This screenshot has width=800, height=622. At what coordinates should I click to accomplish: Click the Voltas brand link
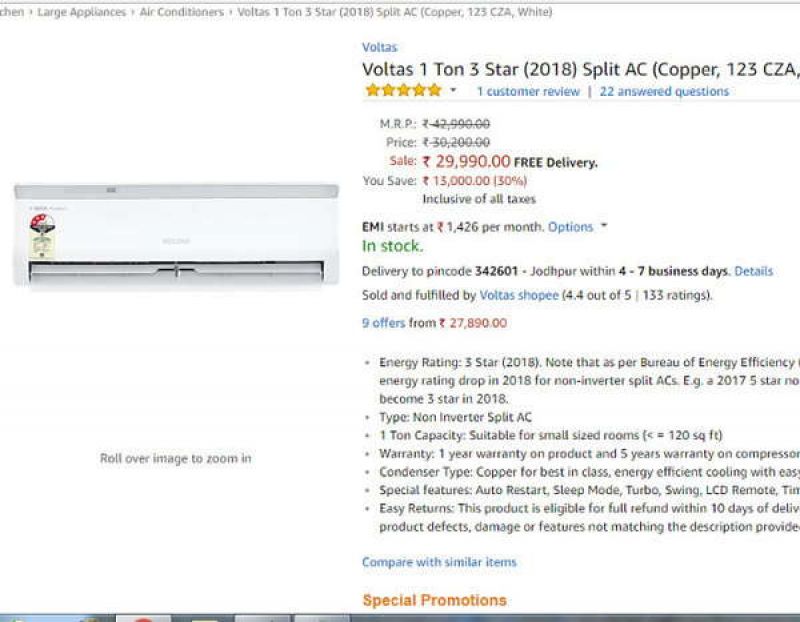[x=379, y=47]
